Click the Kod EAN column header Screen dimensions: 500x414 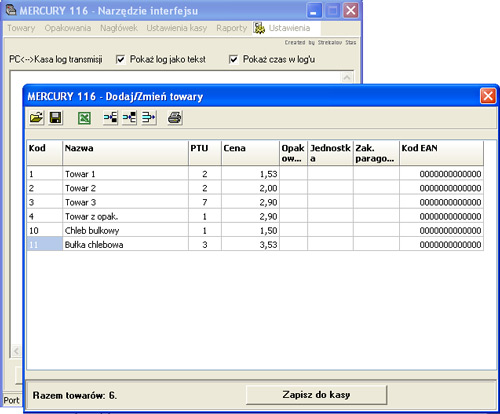point(441,153)
